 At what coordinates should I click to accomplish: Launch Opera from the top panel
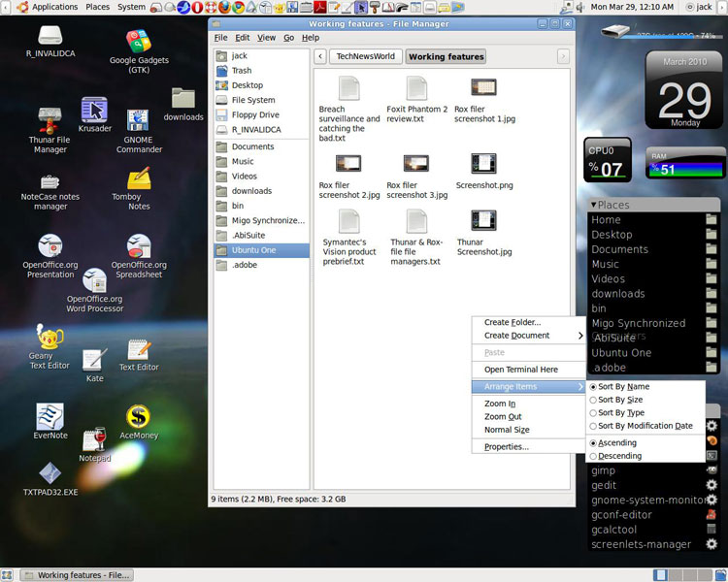tap(197, 7)
